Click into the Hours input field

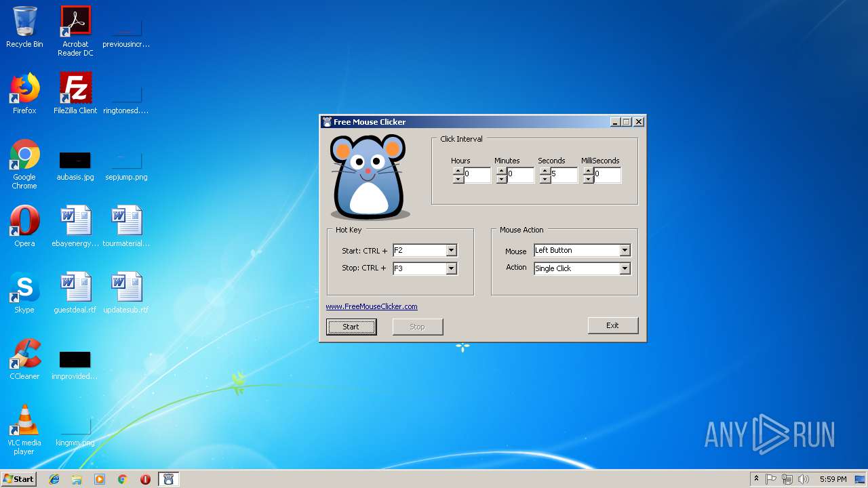point(477,175)
